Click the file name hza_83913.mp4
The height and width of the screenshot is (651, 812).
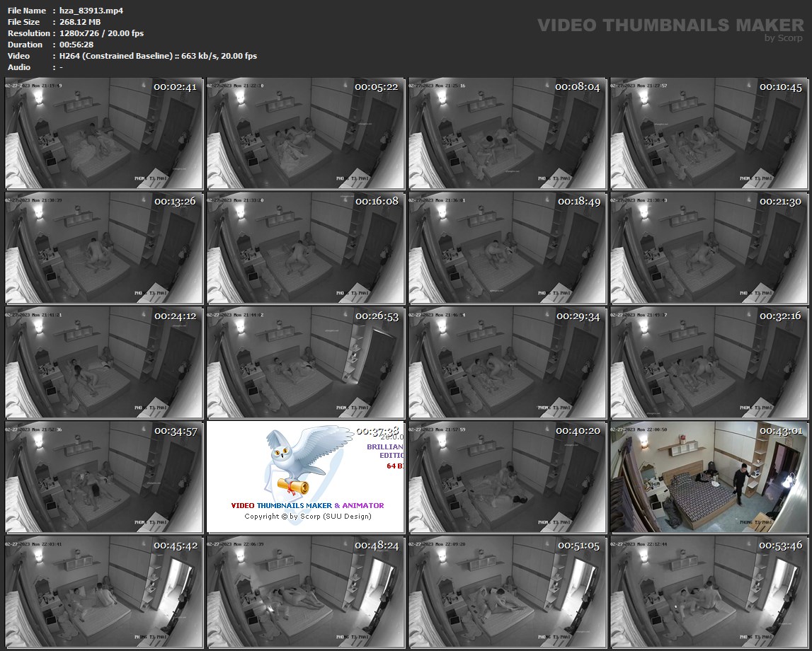(91, 11)
